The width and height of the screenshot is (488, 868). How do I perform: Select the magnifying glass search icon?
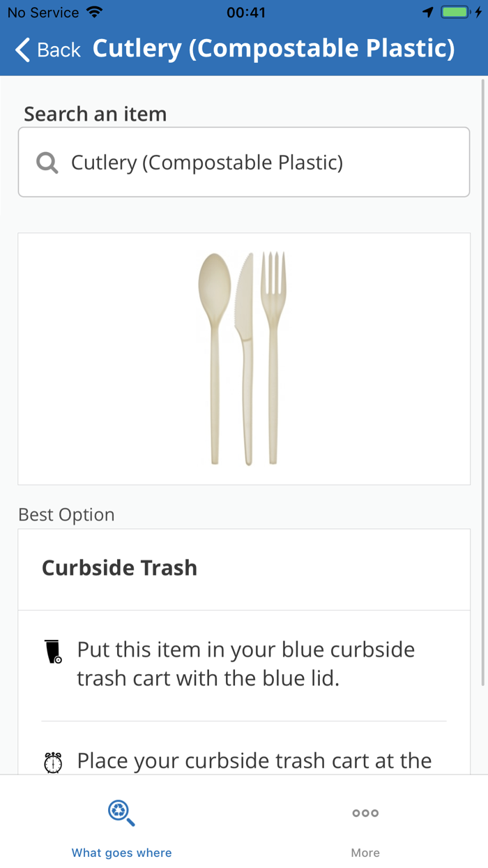click(x=46, y=162)
